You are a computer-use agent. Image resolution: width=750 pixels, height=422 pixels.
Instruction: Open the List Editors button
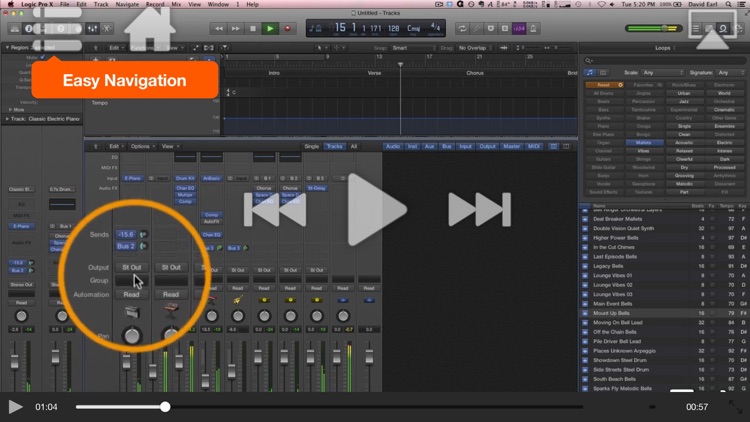[696, 29]
